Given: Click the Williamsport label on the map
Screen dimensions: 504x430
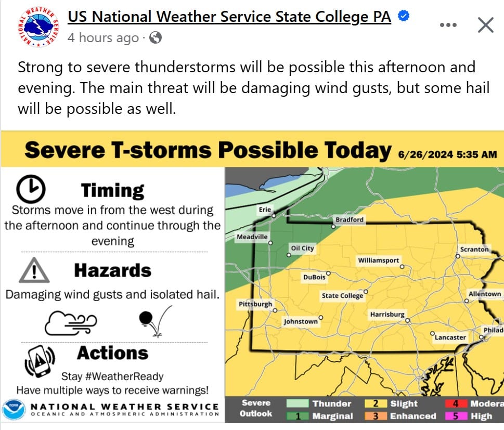Looking at the screenshot, I should coord(378,259).
